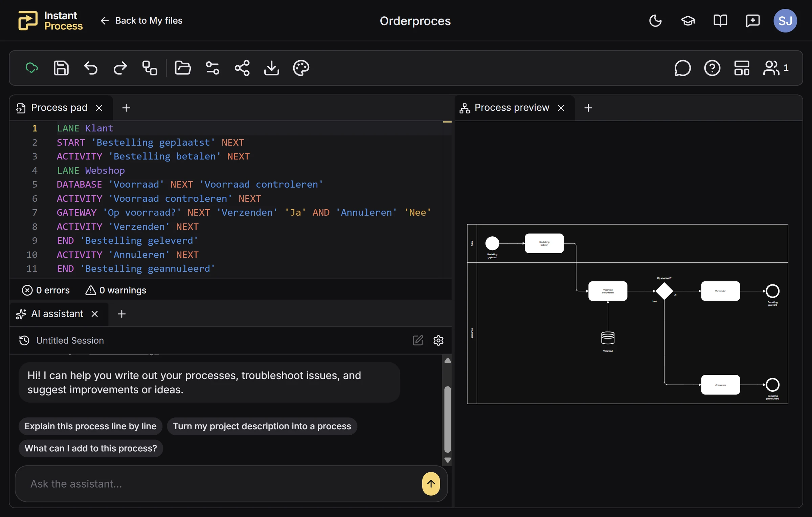Add a tab next to Process pad

tap(126, 108)
